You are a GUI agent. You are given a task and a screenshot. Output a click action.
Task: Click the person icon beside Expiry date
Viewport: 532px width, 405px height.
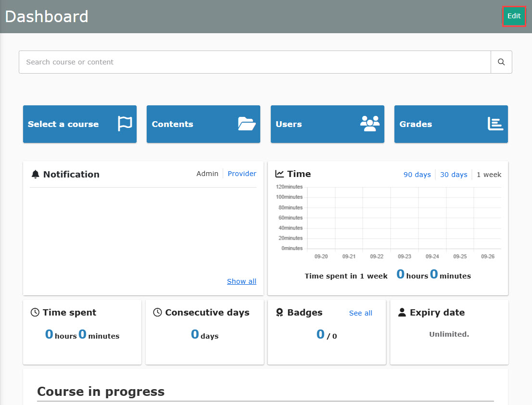pyautogui.click(x=402, y=313)
